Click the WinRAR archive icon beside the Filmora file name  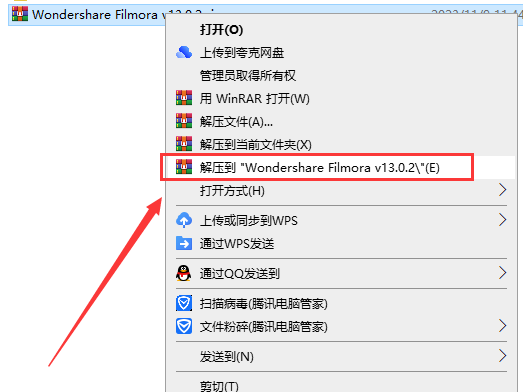click(20, 14)
